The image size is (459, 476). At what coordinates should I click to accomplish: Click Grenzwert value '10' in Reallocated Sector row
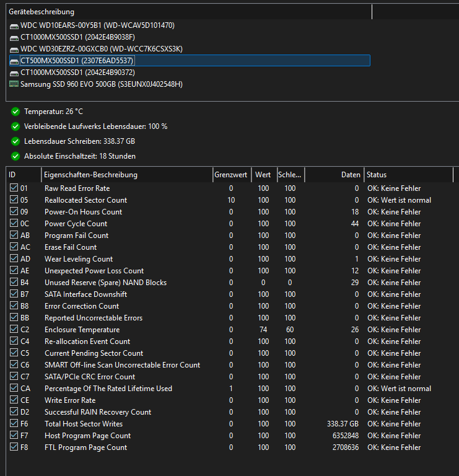[x=231, y=200]
